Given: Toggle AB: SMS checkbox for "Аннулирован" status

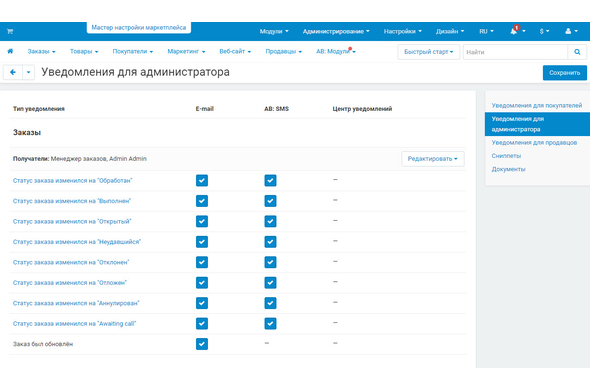Looking at the screenshot, I should point(270,303).
